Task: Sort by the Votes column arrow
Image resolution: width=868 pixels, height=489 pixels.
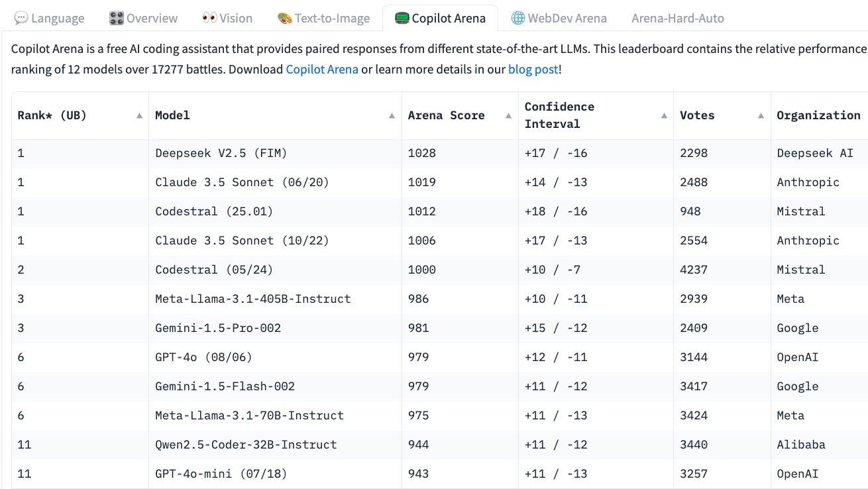Action: (x=761, y=115)
